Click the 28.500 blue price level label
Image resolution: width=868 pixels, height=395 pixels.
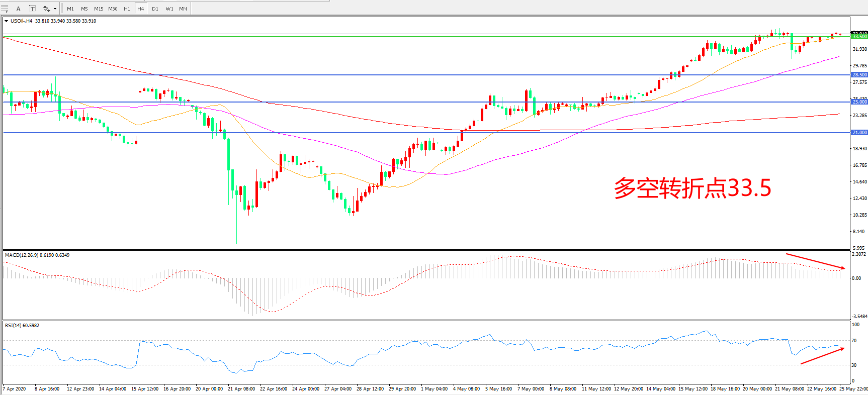pos(859,75)
